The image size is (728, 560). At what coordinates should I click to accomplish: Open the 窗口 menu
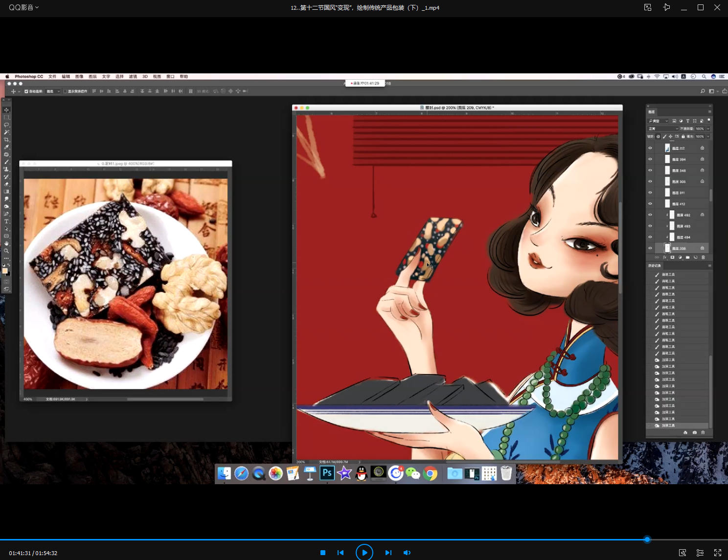point(170,76)
